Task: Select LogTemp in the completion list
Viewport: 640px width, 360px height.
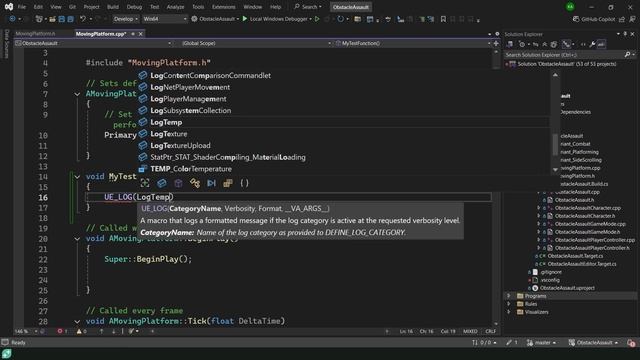Action: pyautogui.click(x=343, y=122)
